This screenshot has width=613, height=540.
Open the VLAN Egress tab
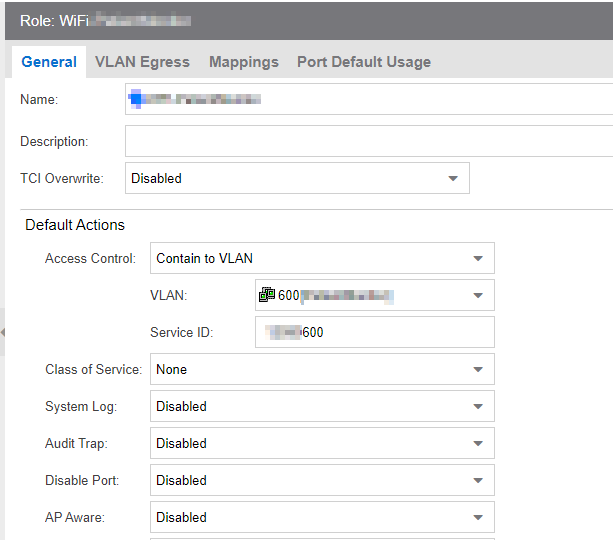142,62
